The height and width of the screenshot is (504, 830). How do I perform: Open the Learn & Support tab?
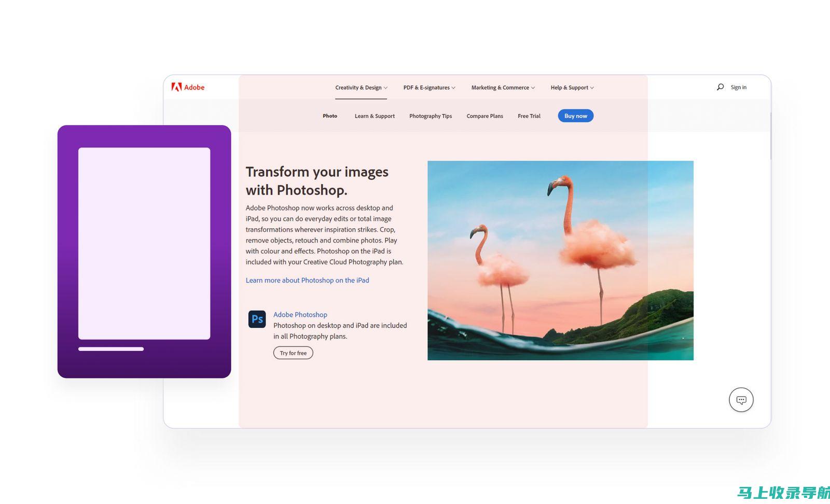pos(375,116)
